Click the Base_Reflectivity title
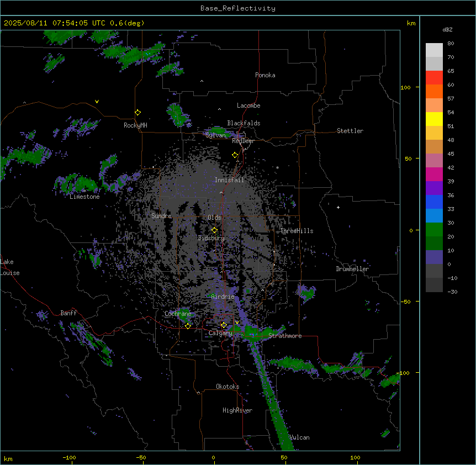The height and width of the screenshot is (465, 476). click(x=238, y=8)
